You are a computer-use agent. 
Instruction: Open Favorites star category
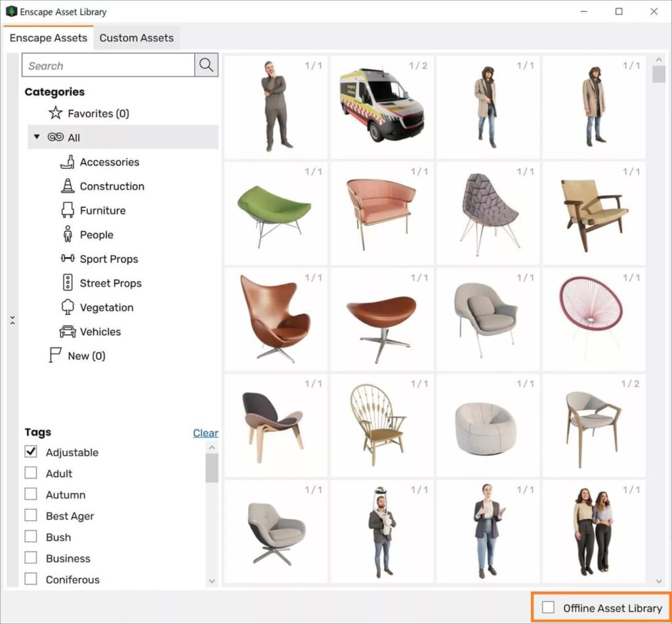[56, 114]
